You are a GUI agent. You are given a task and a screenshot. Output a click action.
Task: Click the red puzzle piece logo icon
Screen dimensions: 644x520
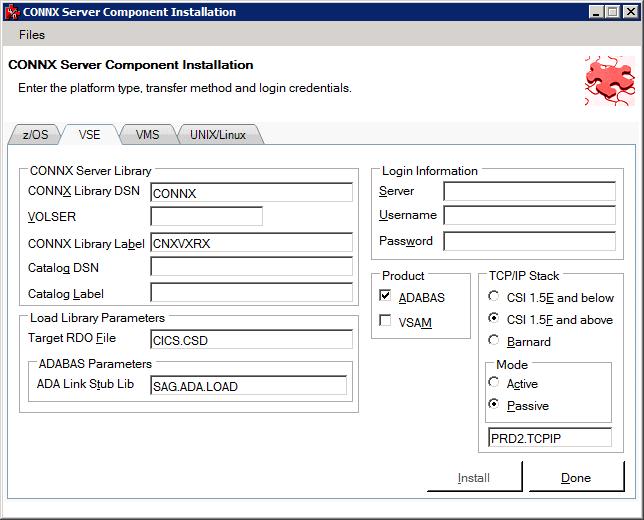pyautogui.click(x=608, y=81)
